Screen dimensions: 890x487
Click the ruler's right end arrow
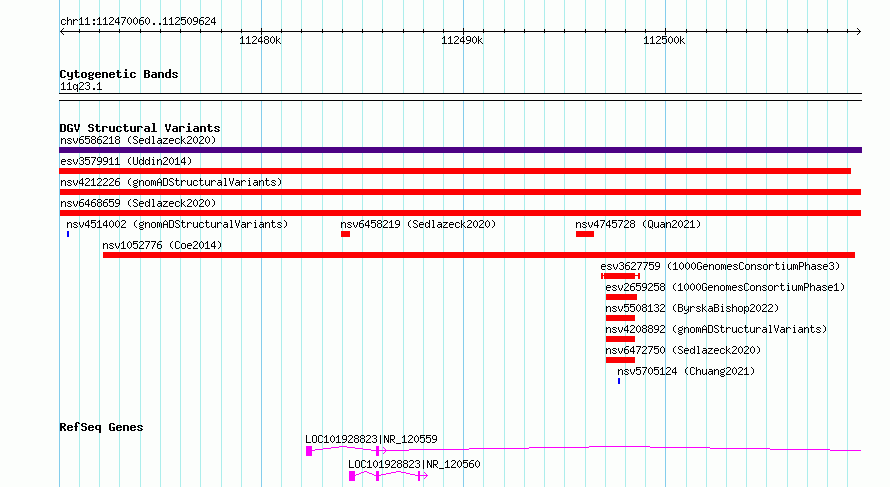pos(859,31)
